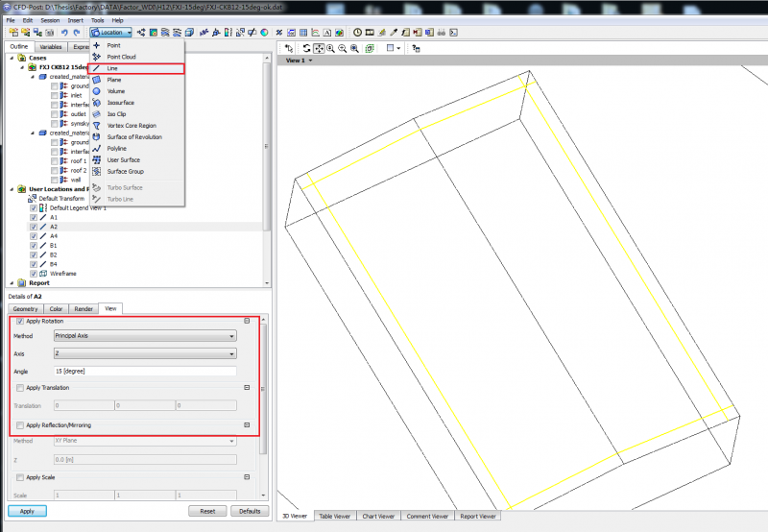Select Line from the Location menu
Screen dimensions: 768x532
pyautogui.click(x=113, y=68)
